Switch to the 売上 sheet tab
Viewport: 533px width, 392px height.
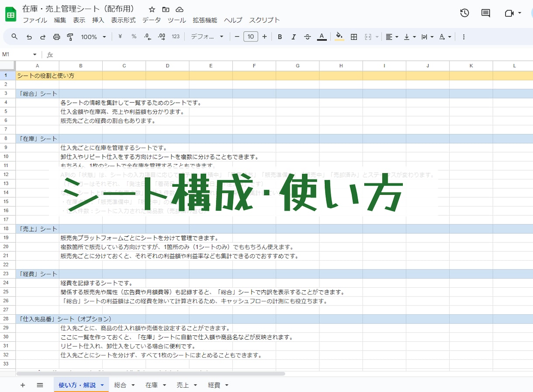[183, 385]
